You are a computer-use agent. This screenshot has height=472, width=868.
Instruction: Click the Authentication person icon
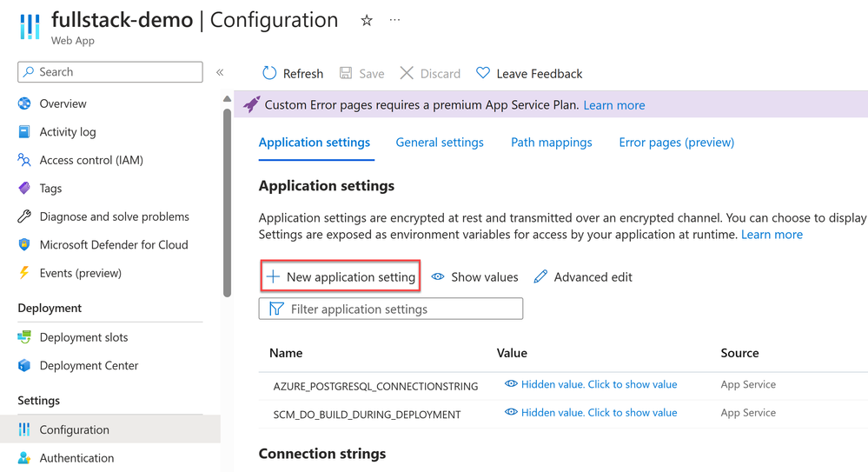[x=24, y=458]
